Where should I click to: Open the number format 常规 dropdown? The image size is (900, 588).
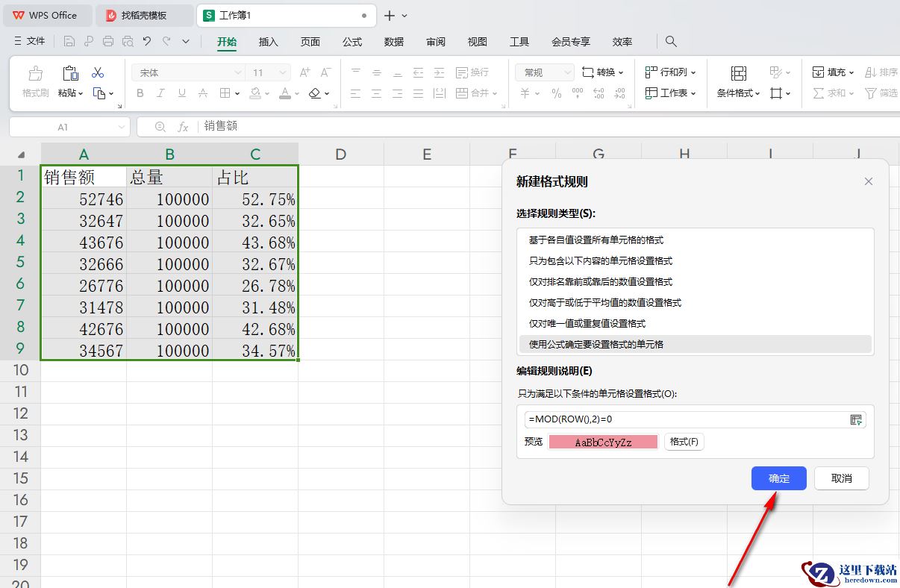(566, 72)
